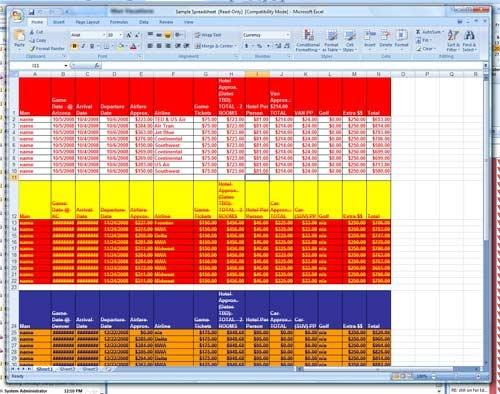Image resolution: width=500 pixels, height=394 pixels.
Task: Click the Insert Function fx button
Action: pyautogui.click(x=97, y=66)
